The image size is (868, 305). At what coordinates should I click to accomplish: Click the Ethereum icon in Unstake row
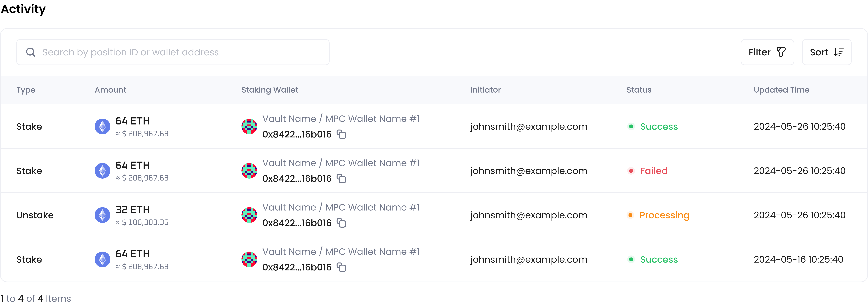102,215
